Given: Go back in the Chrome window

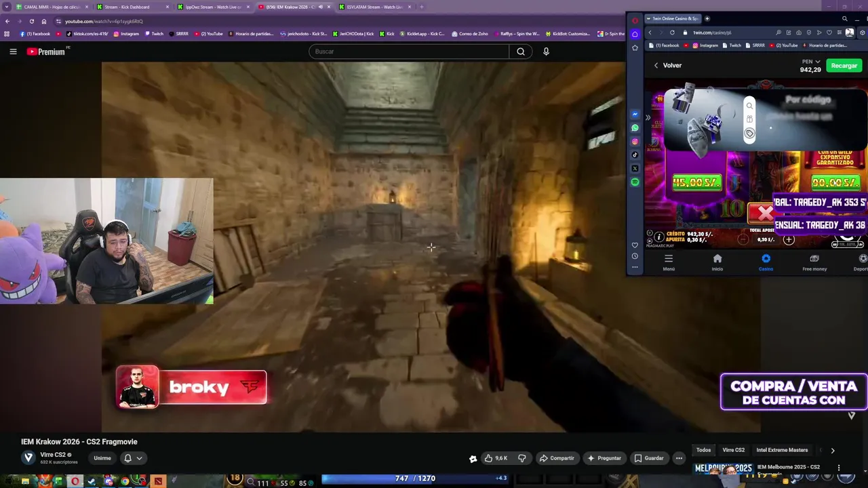Looking at the screenshot, I should pos(7,21).
